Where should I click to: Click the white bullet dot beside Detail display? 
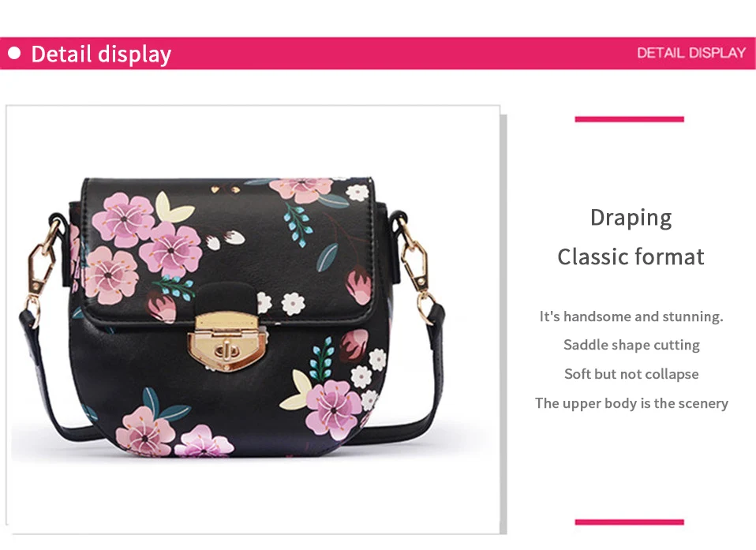[14, 53]
